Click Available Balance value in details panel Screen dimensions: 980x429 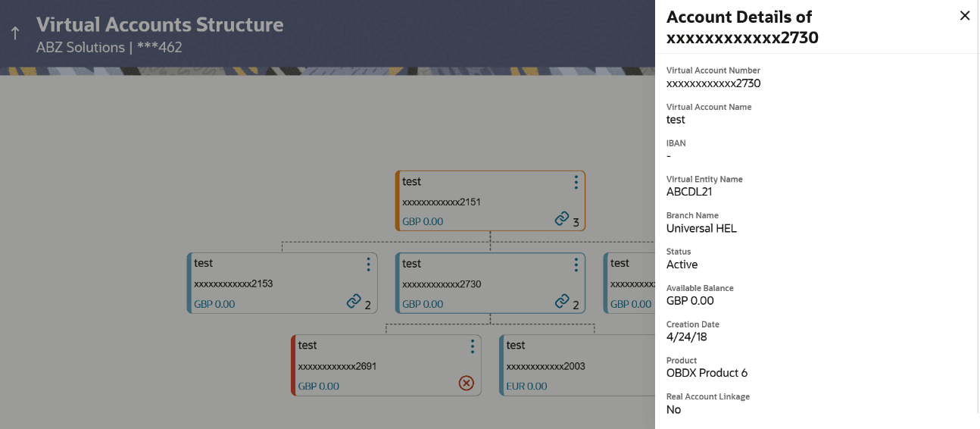coord(690,301)
